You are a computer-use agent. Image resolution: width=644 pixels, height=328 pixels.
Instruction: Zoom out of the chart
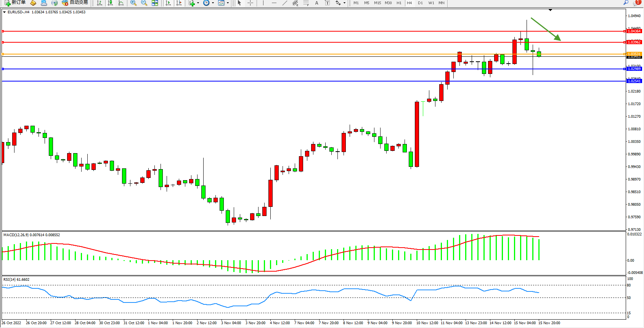[144, 3]
